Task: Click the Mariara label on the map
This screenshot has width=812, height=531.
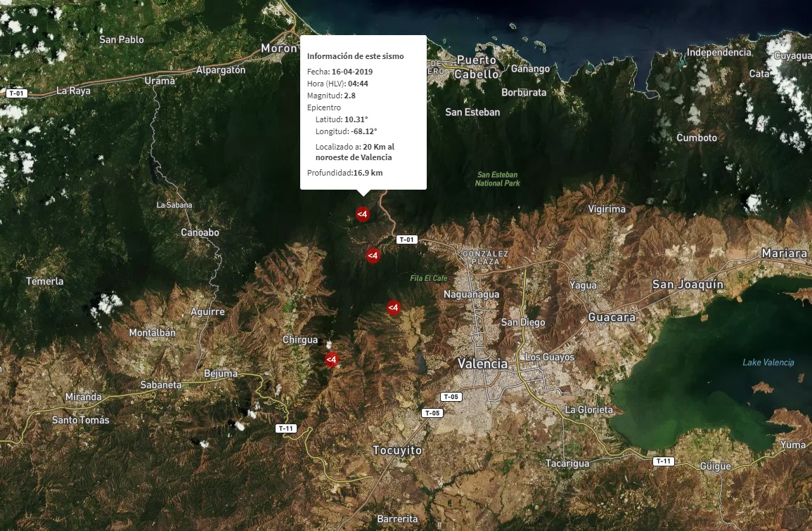Action: [784, 253]
